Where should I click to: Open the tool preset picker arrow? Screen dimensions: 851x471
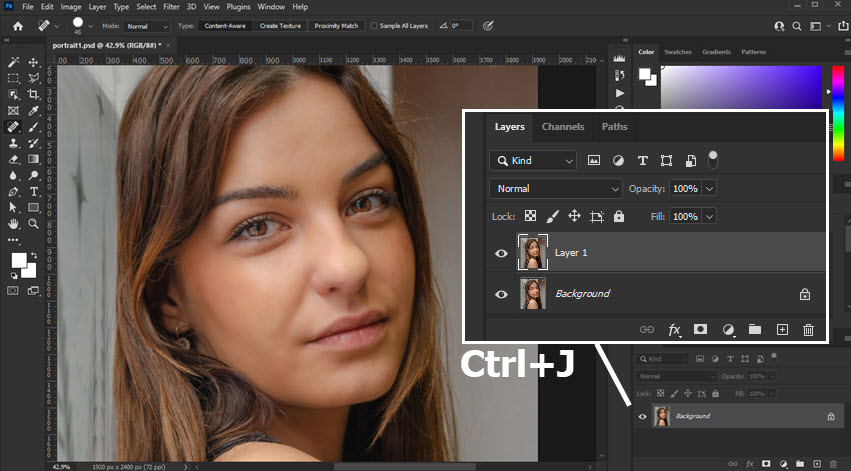(56, 26)
